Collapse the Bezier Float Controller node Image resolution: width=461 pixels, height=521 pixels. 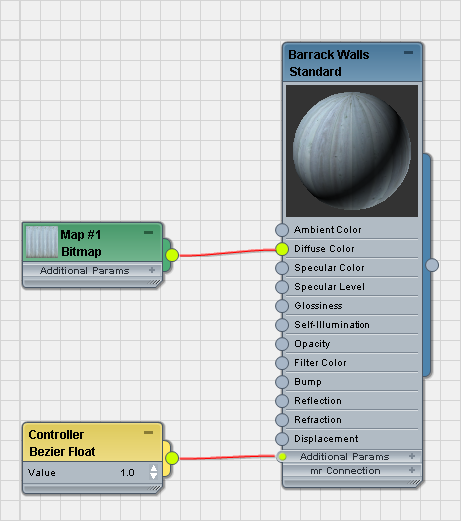click(x=148, y=432)
